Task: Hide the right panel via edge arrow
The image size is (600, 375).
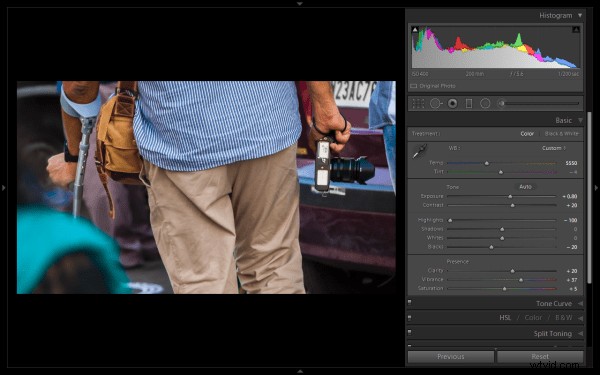Action: tap(596, 188)
